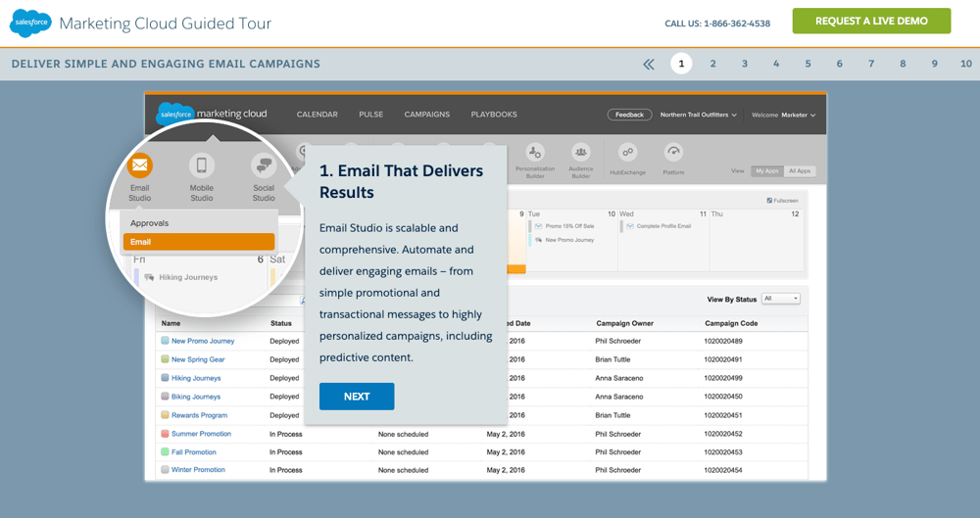Switch the view to My Apps
Image resolution: width=980 pixels, height=518 pixels.
pyautogui.click(x=767, y=171)
